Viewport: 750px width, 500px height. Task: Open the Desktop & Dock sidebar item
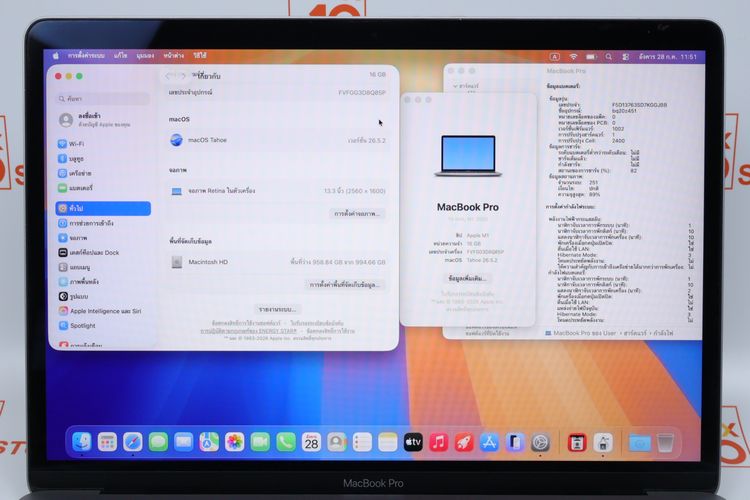pyautogui.click(x=89, y=252)
